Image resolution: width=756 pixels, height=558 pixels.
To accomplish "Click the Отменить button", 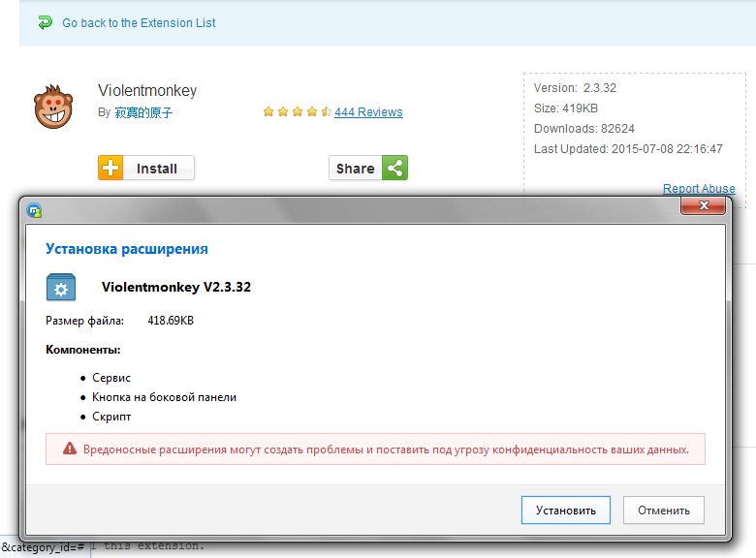I will point(663,510).
